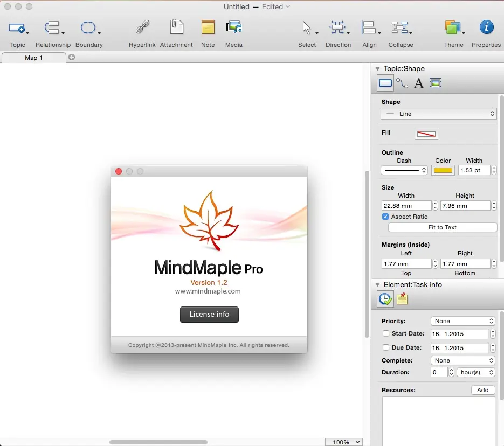Click the Fit to Text button
This screenshot has height=446, width=504.
pos(443,227)
